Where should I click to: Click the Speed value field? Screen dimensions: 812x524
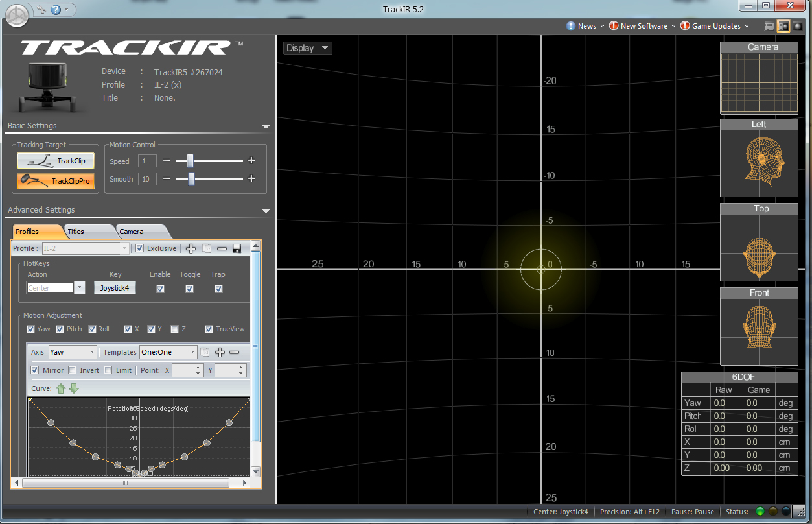[x=147, y=161]
